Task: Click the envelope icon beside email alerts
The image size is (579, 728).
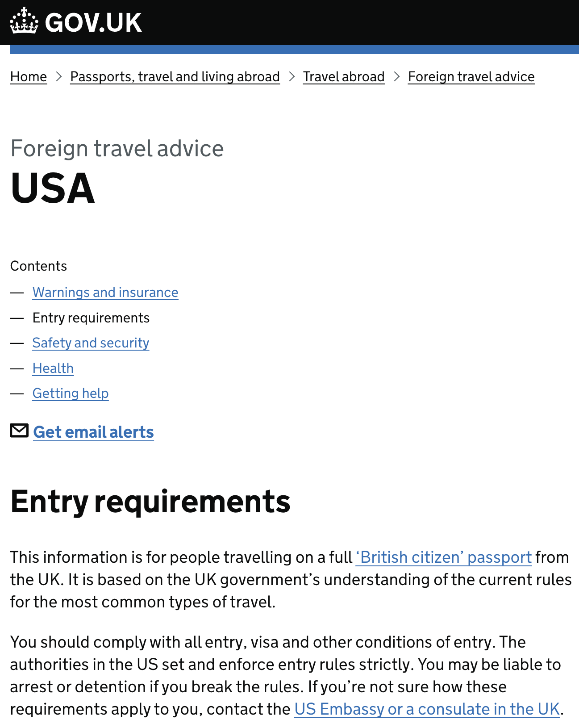Action: point(19,431)
